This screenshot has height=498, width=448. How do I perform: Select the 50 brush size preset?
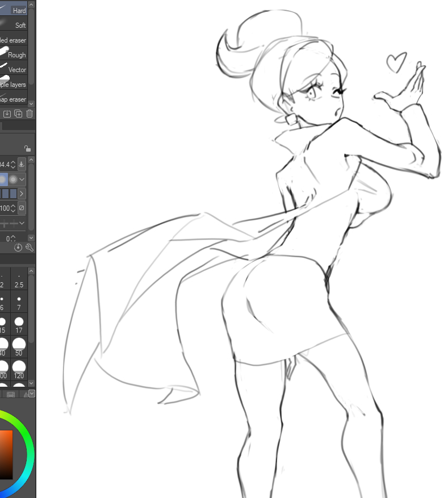point(19,345)
